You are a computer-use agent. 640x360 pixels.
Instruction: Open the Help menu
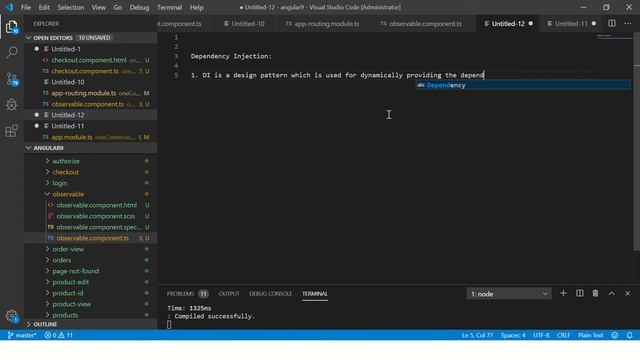pyautogui.click(x=196, y=7)
